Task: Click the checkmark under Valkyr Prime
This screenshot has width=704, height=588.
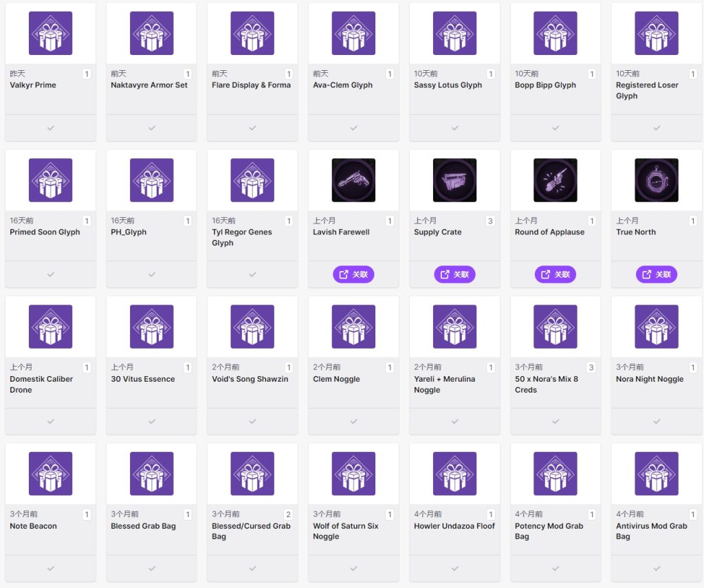Action: (x=51, y=128)
